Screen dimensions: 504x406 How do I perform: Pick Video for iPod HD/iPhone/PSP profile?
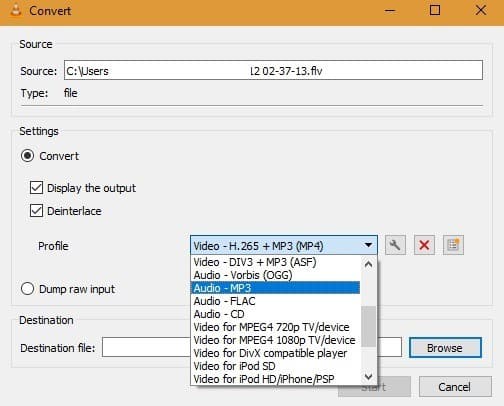(275, 379)
